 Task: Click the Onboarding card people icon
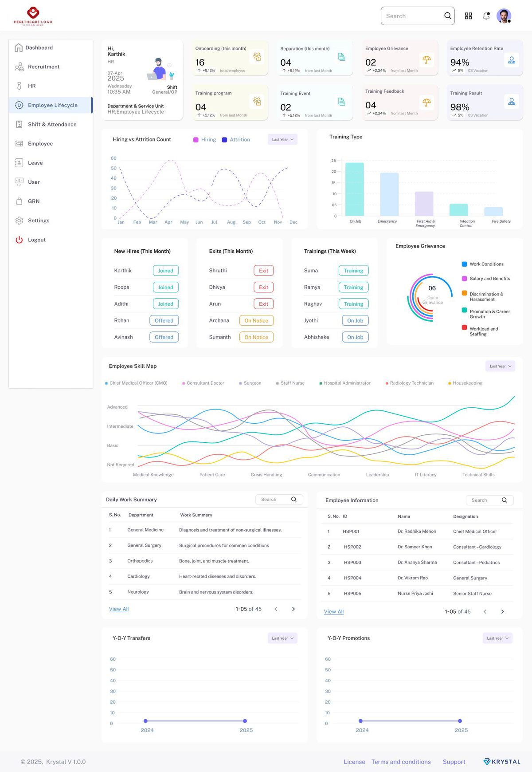tap(257, 56)
